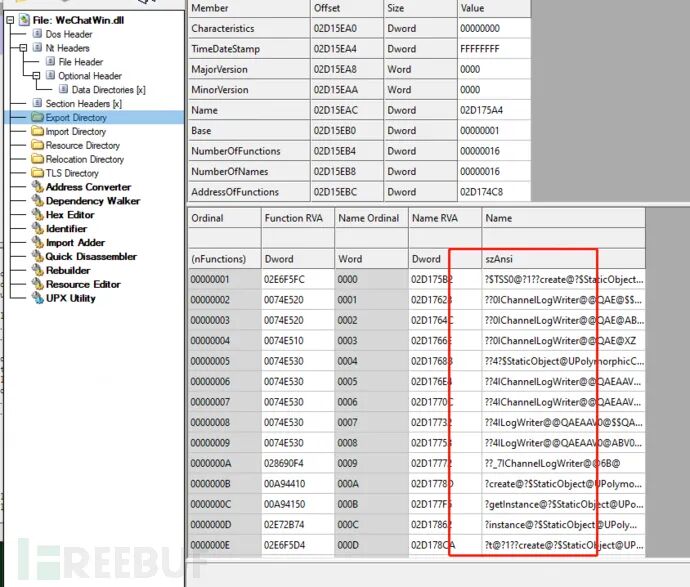
Task: Click Function RVA 00A94410 cell
Action: tap(297, 484)
